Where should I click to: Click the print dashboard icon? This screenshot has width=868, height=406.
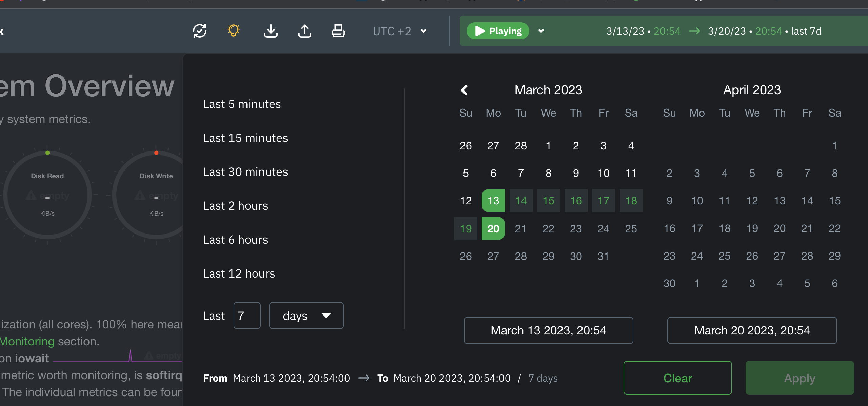coord(338,31)
